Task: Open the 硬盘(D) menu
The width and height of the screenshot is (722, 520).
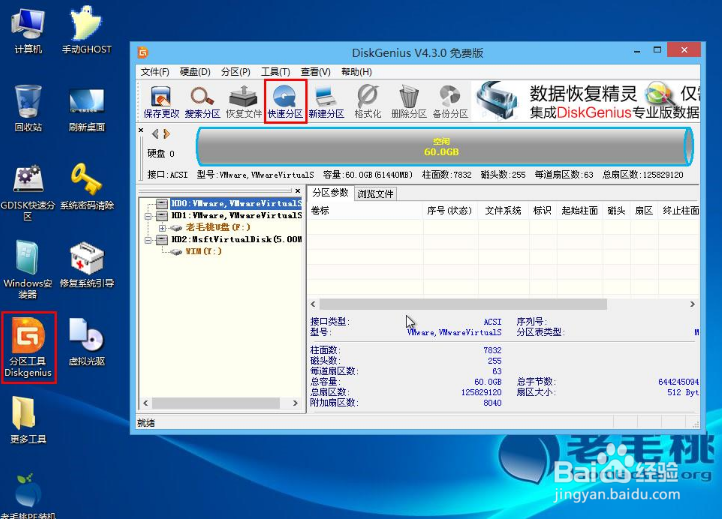Action: pos(195,72)
